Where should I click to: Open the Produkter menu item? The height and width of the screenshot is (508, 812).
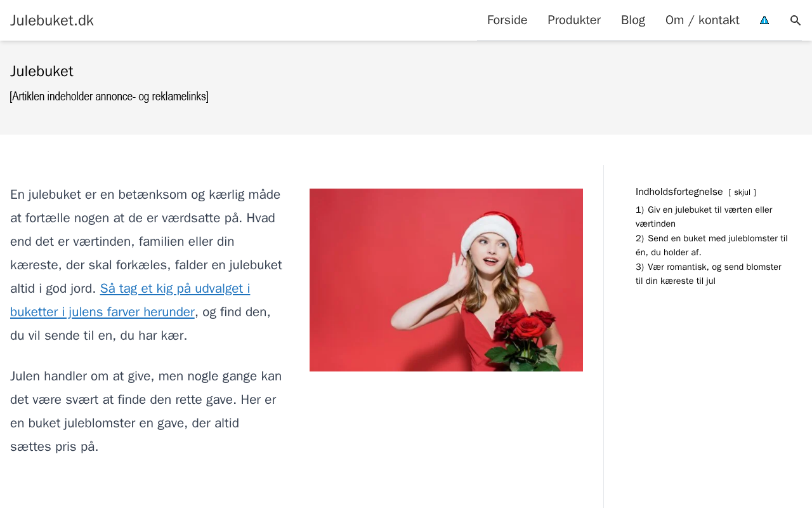tap(573, 20)
